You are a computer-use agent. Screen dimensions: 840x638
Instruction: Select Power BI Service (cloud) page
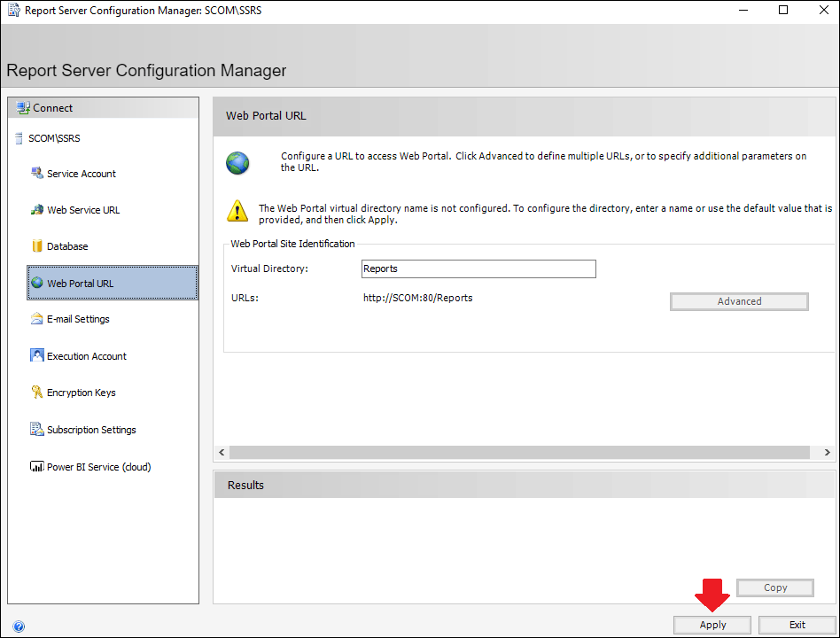pos(99,467)
